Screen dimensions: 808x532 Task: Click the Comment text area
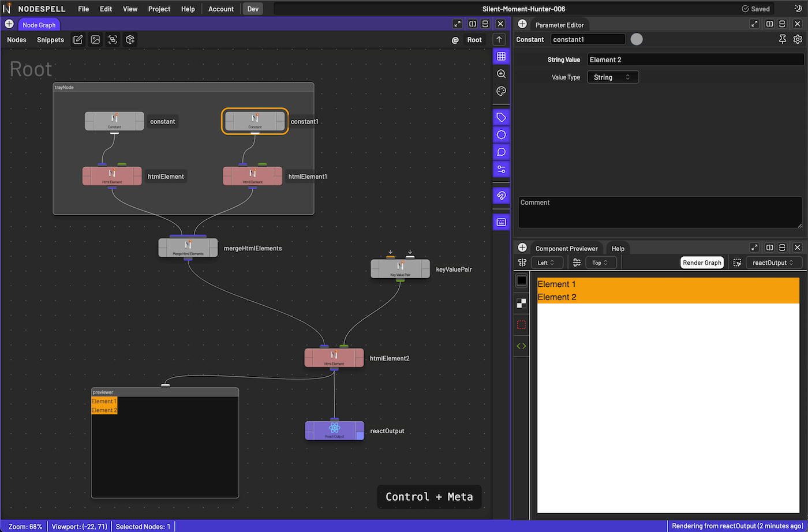pos(660,212)
